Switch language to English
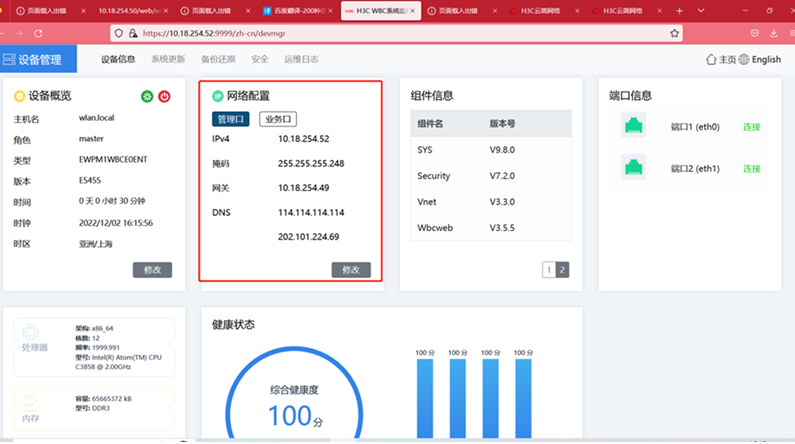Screen dimensions: 795x444 [x=766, y=59]
